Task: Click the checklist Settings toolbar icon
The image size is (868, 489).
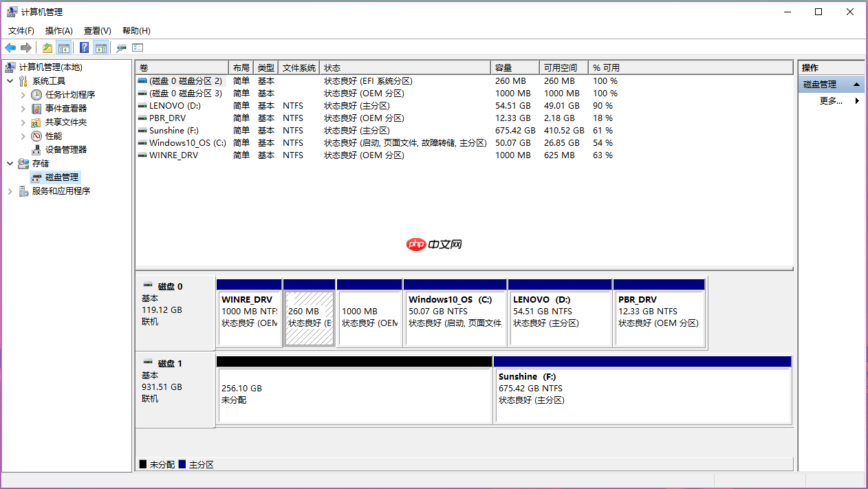Action: 138,47
